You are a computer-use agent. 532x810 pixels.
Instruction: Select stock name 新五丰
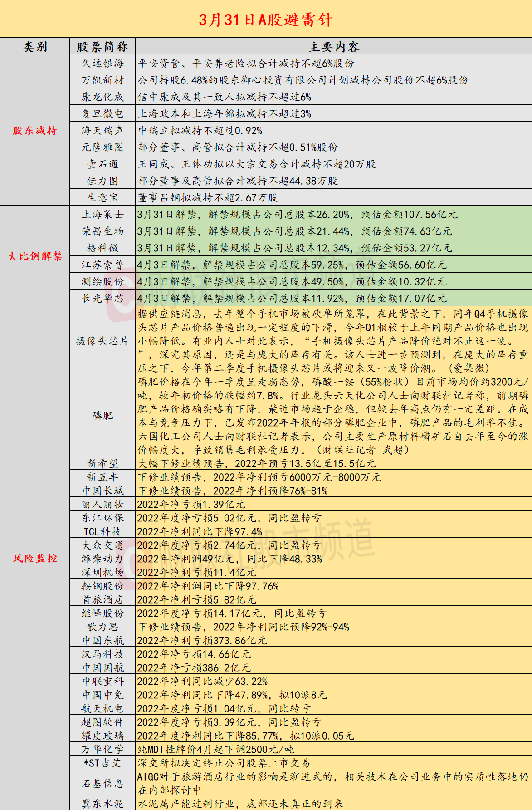(x=102, y=477)
